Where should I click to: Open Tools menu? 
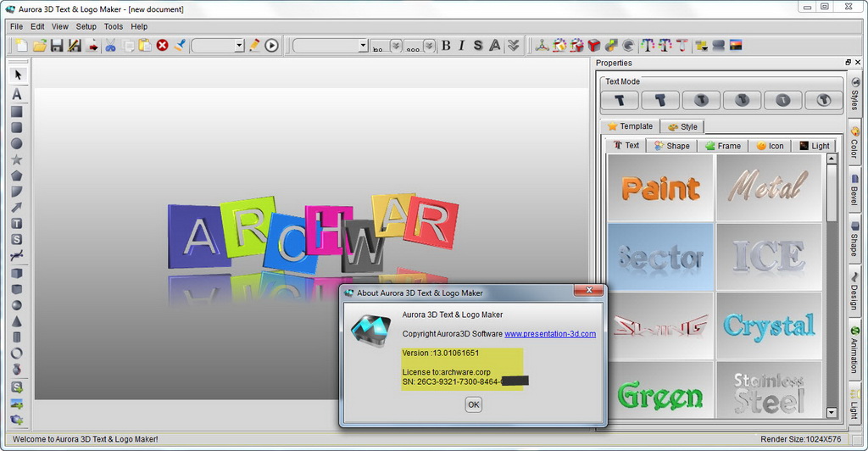coord(114,26)
